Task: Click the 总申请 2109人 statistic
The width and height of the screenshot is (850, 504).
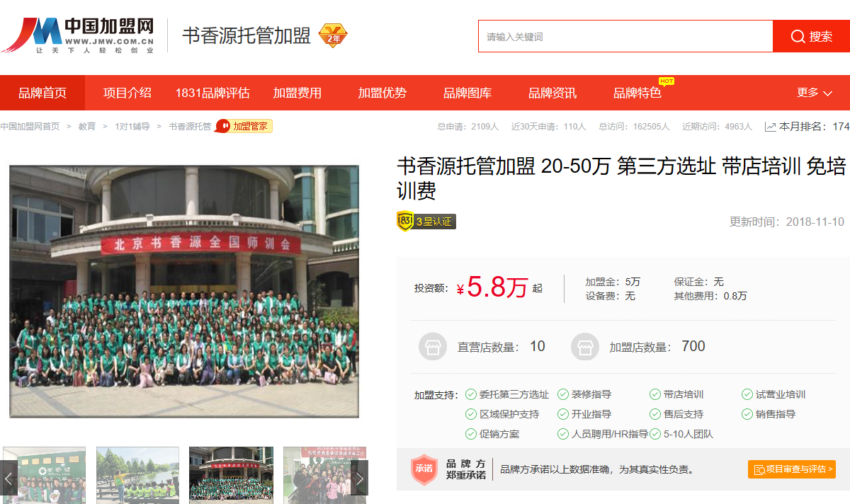Action: pos(468,127)
